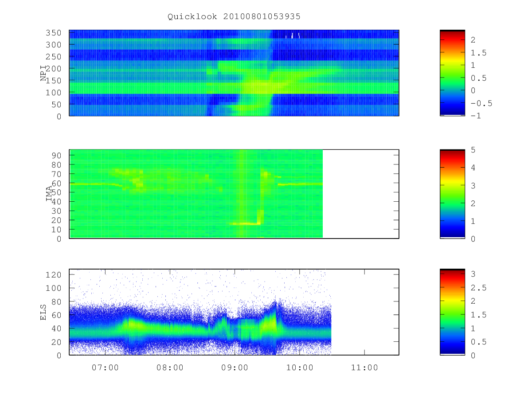The width and height of the screenshot is (532, 399).
Task: Click the 3 label on IMA color bar
Action: point(473,185)
